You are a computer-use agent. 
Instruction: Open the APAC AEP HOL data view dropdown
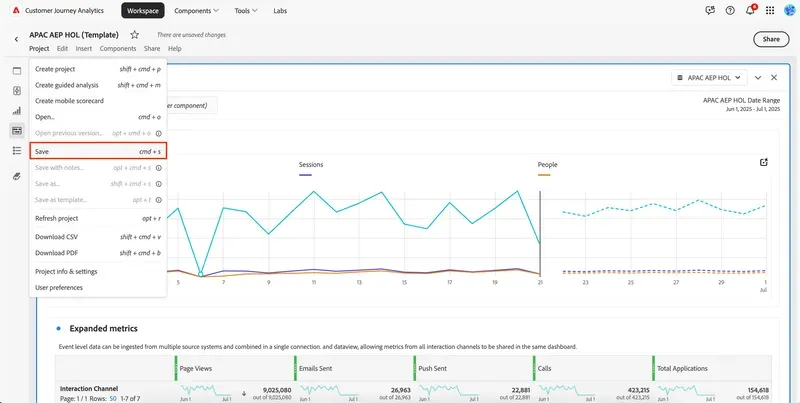(x=709, y=78)
